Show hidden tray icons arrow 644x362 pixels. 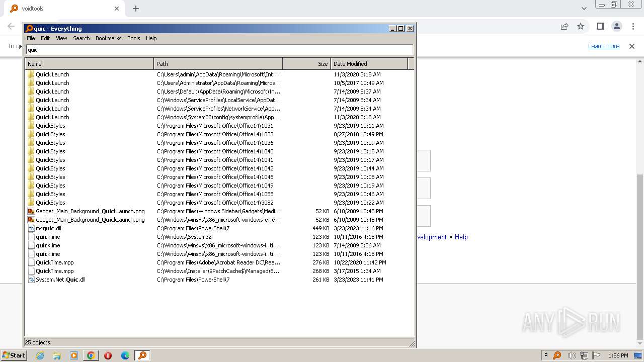(x=546, y=355)
